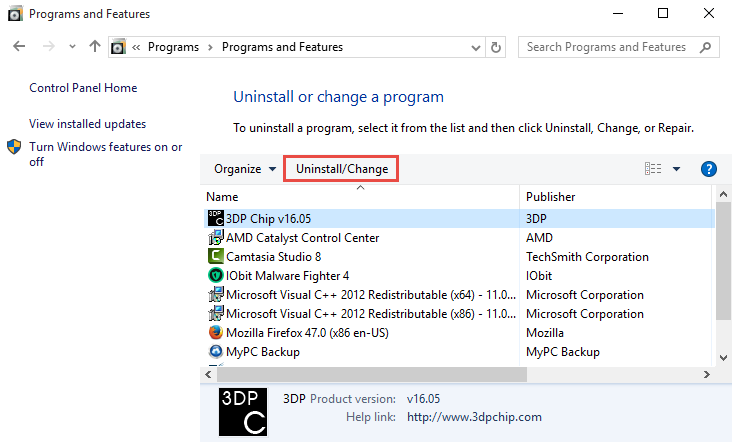This screenshot has width=732, height=442.
Task: Minimize the Programs and Features window
Action: coord(618,14)
